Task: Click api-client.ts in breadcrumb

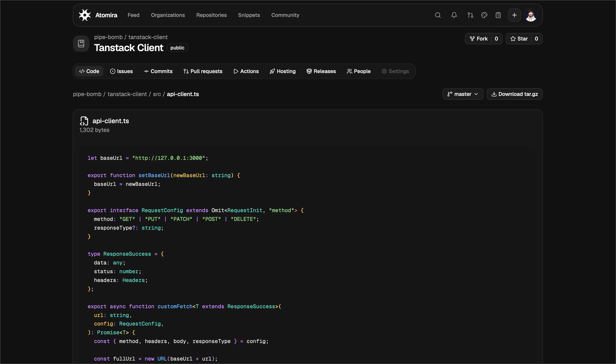Action: click(x=183, y=94)
